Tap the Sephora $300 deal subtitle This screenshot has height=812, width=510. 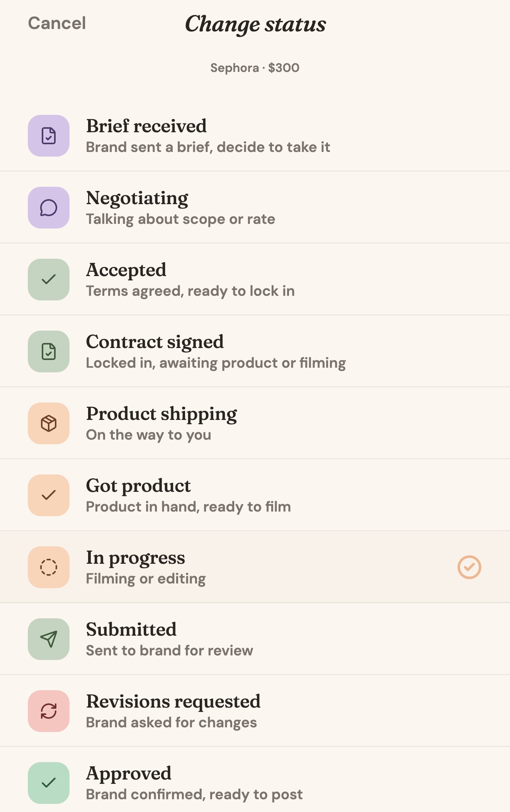(x=255, y=68)
